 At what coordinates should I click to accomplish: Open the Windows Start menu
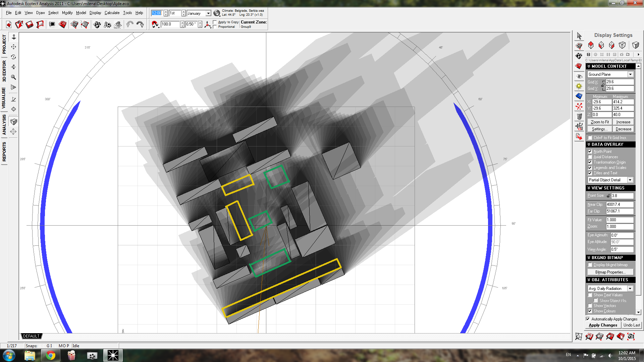click(x=9, y=355)
